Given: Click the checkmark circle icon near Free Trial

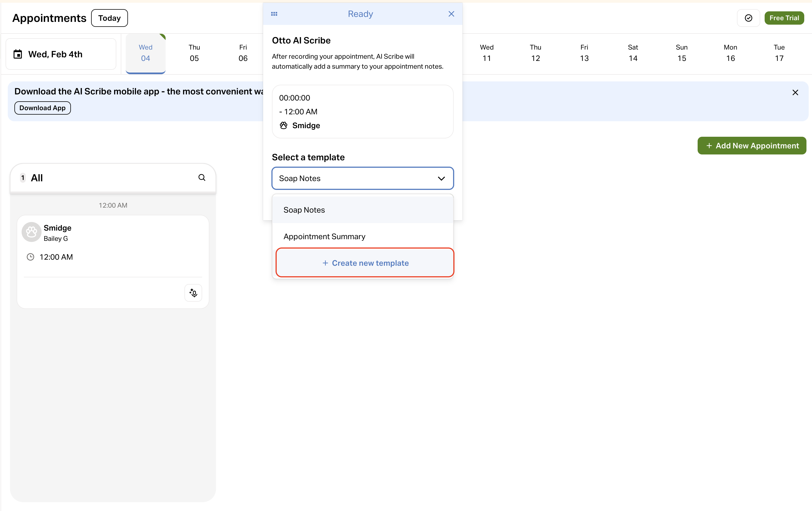Looking at the screenshot, I should tap(748, 18).
